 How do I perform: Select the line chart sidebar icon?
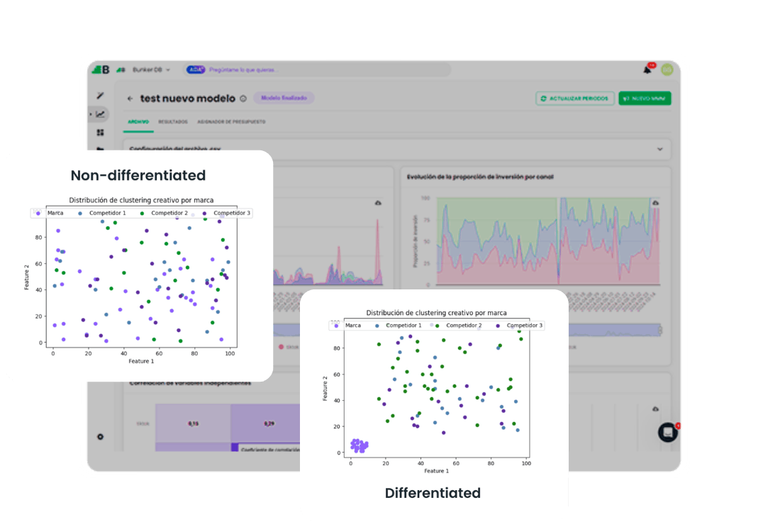pos(101,114)
